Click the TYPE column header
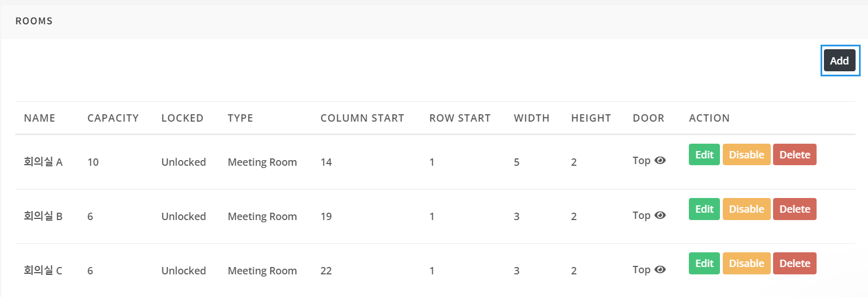This screenshot has width=868, height=297. coord(240,118)
